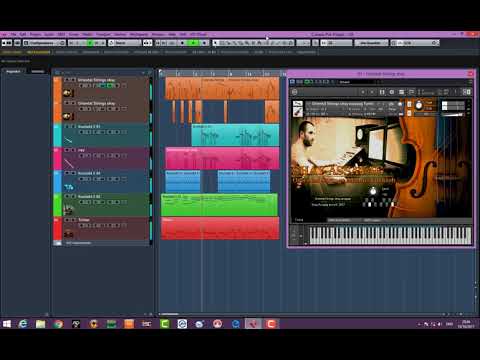The width and height of the screenshot is (480, 360).
Task: Click instrument icon of the second orange track
Action: coord(67,116)
